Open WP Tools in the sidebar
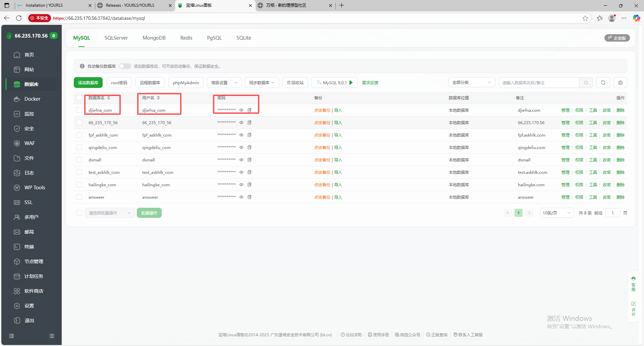The height and width of the screenshot is (346, 644). point(35,188)
